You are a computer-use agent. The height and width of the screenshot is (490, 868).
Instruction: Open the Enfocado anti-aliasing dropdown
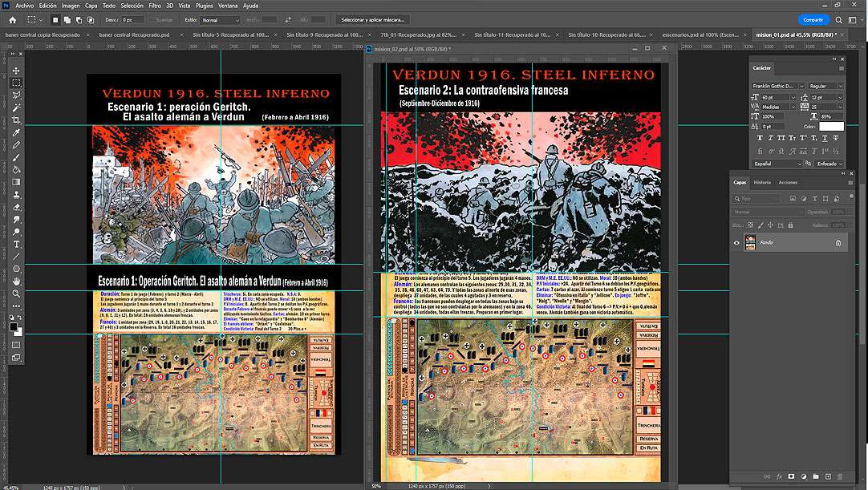pyautogui.click(x=829, y=164)
